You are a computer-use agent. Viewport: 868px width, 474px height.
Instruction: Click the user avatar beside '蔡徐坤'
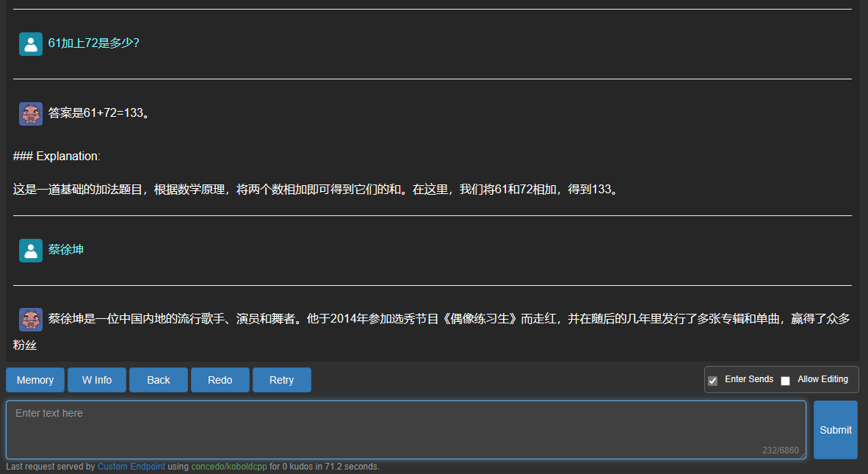click(x=30, y=251)
